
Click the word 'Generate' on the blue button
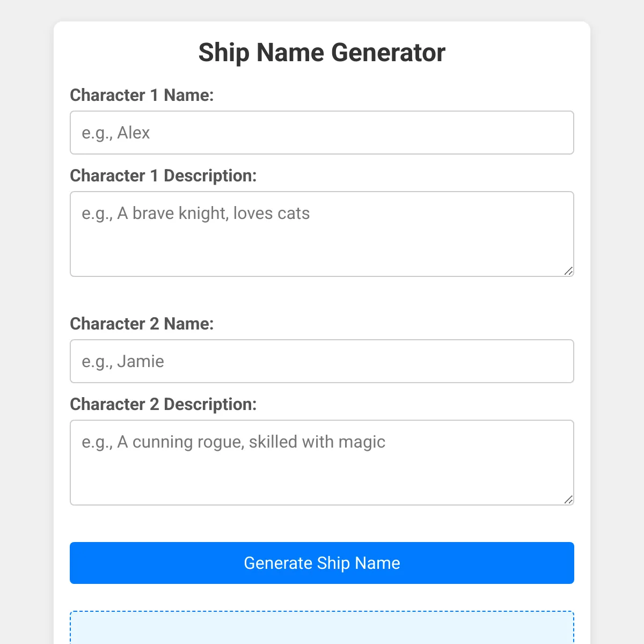(x=278, y=563)
